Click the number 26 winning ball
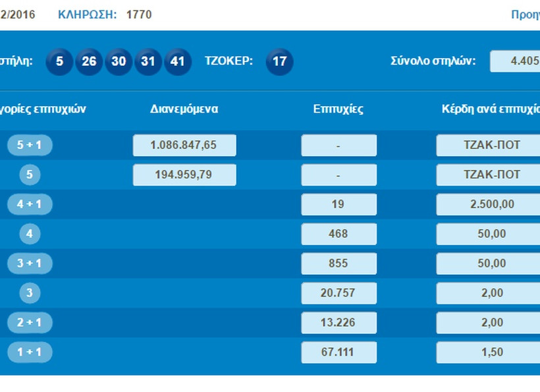Viewport: 540px width, 392px height. pos(89,62)
